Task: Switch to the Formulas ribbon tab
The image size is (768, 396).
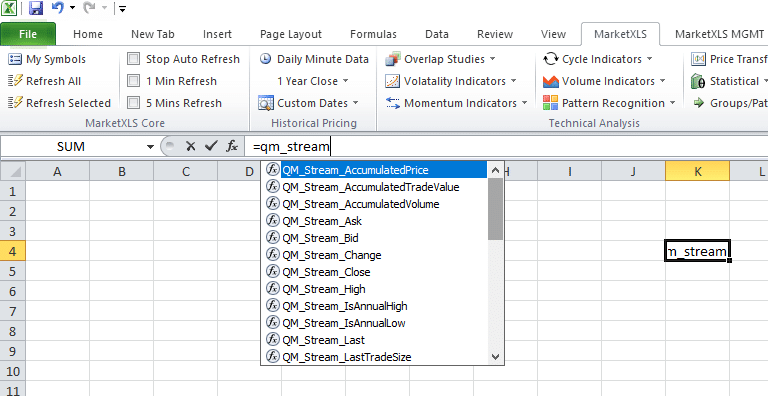Action: click(x=373, y=34)
